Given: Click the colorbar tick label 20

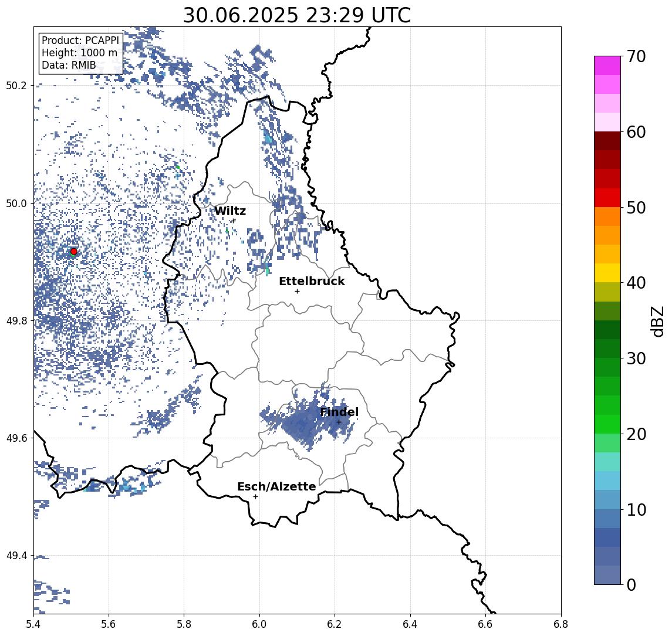Looking at the screenshot, I should point(636,434).
